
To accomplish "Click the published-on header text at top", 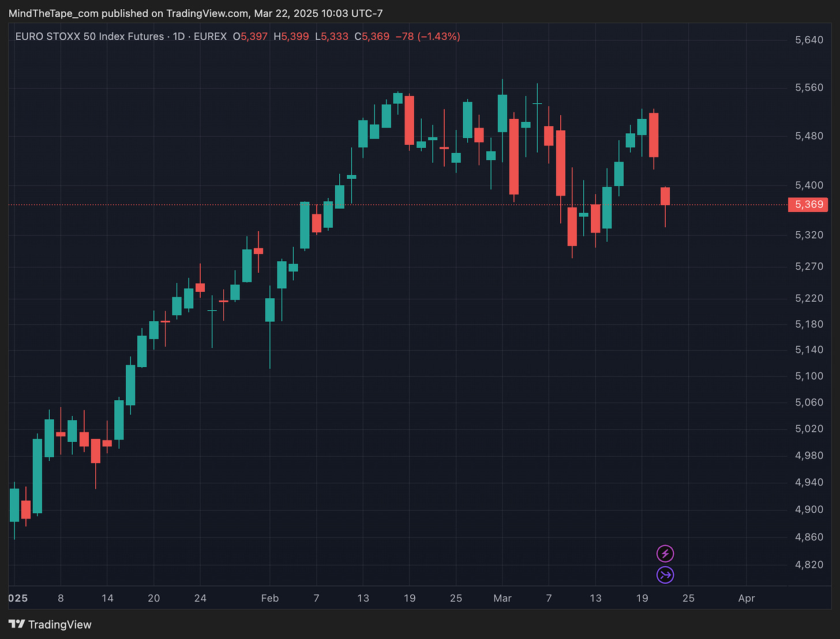I will (x=196, y=13).
